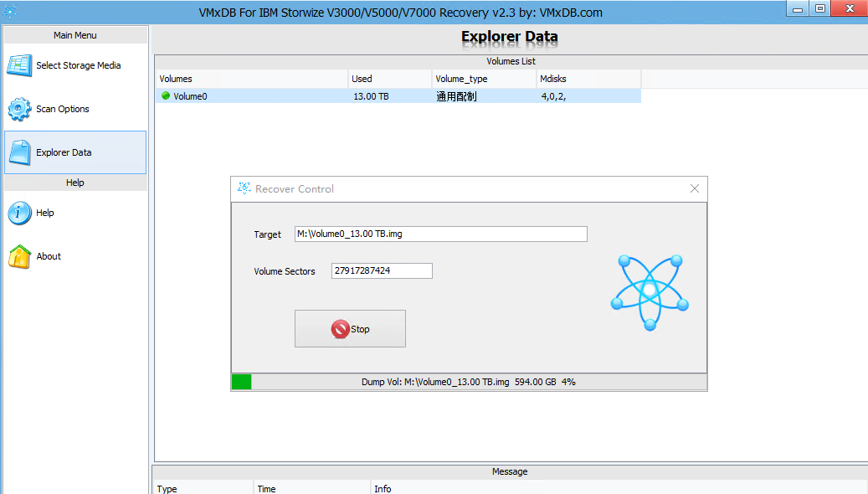Click the 4,0,2, Mdisks cell

pos(553,96)
